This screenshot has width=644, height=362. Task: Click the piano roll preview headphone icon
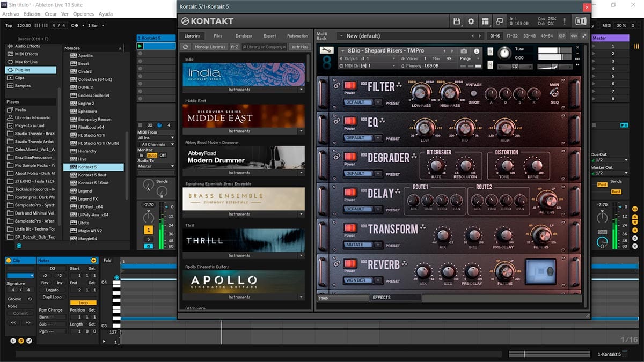point(116,277)
